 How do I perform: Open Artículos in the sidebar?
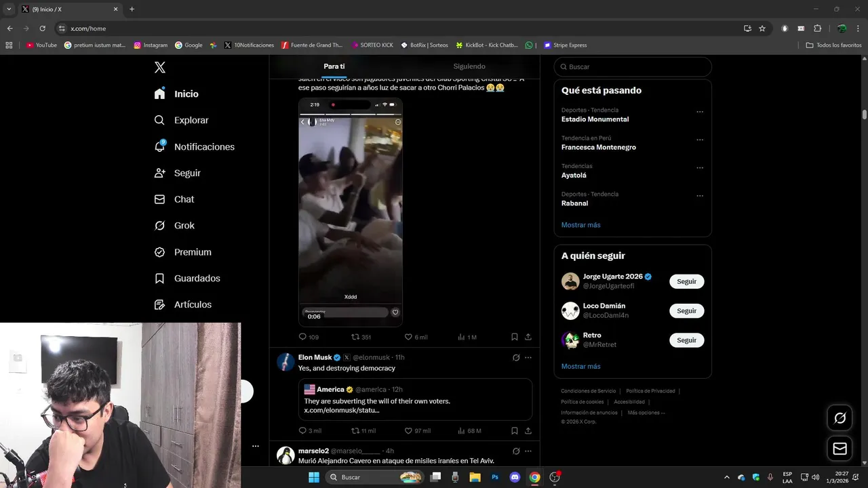click(182, 305)
